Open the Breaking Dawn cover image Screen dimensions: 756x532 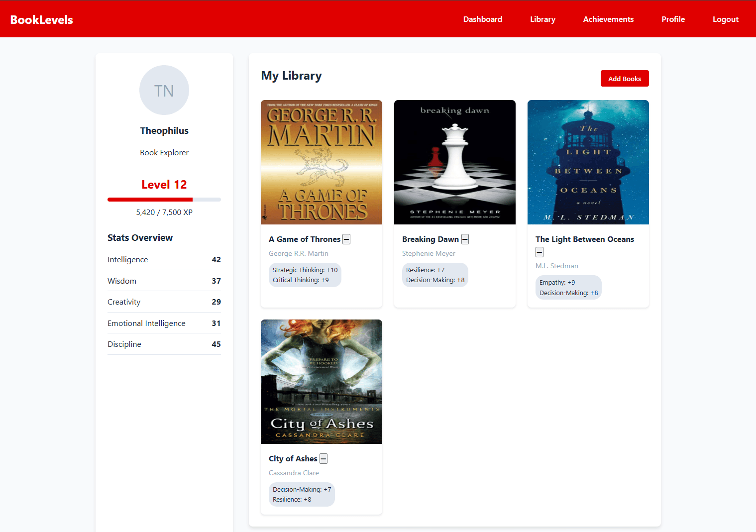point(455,162)
